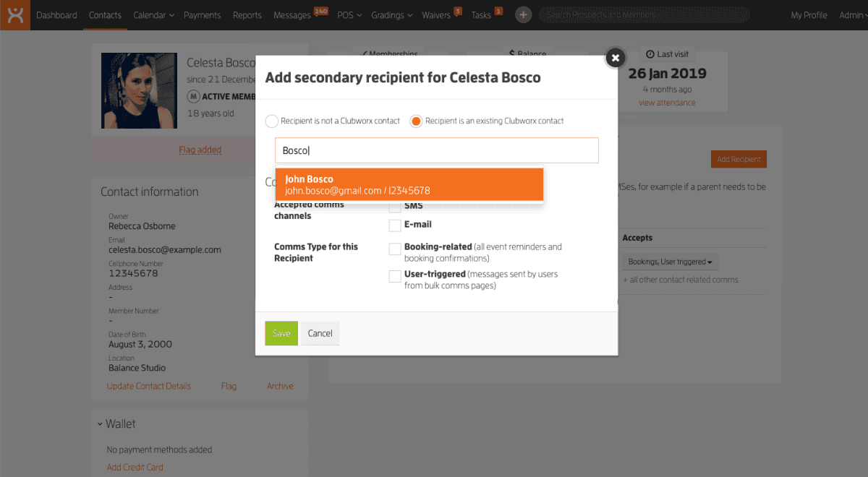Select 'Recipient is not a Clubworx contact'
868x477 pixels.
[x=272, y=121]
